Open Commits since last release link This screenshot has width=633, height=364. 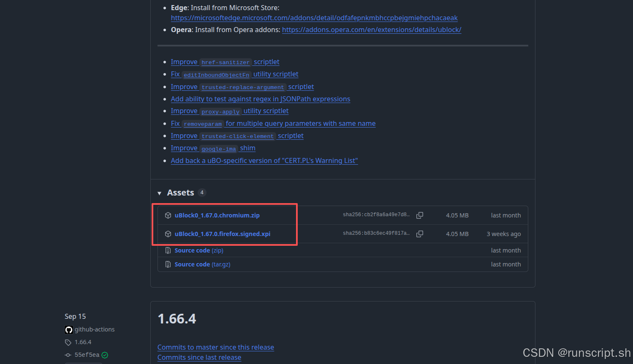[x=199, y=357]
